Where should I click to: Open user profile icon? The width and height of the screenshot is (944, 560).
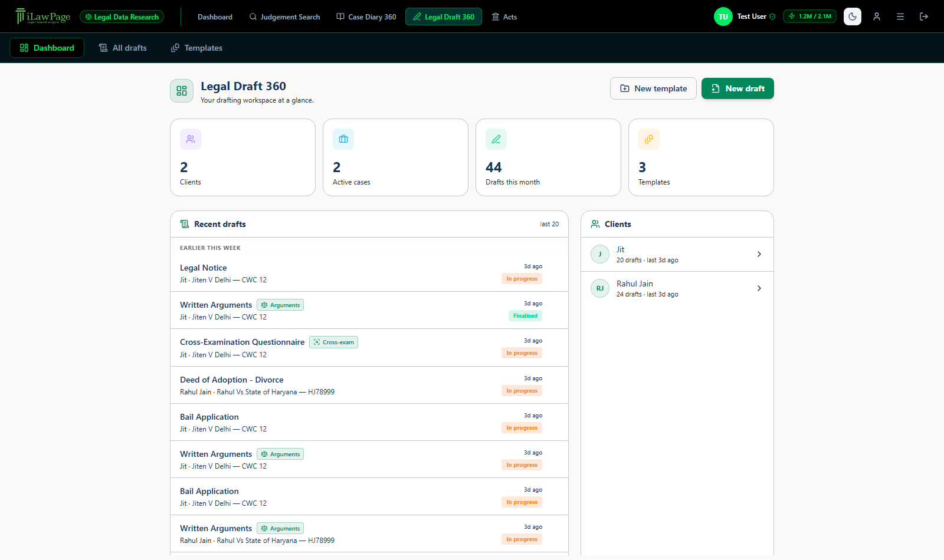pyautogui.click(x=877, y=17)
